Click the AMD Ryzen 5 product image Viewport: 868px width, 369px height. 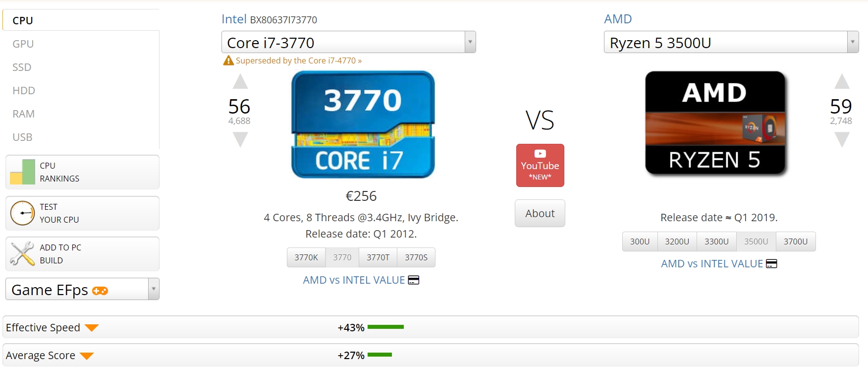click(715, 123)
